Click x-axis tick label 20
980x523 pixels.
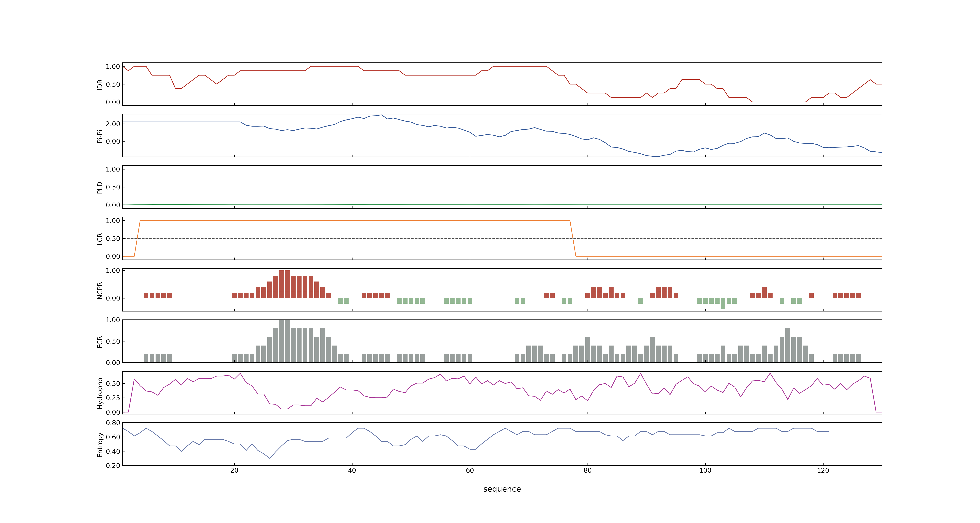pos(234,470)
